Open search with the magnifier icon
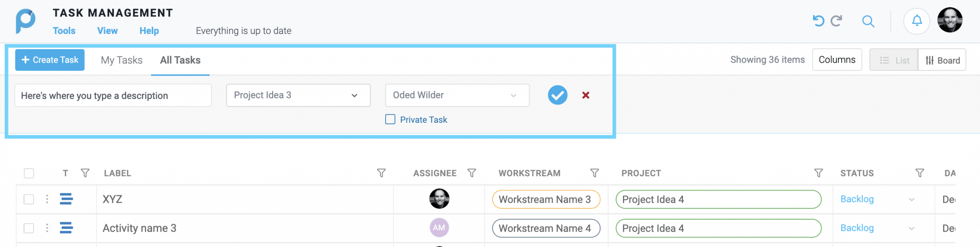 (x=868, y=21)
